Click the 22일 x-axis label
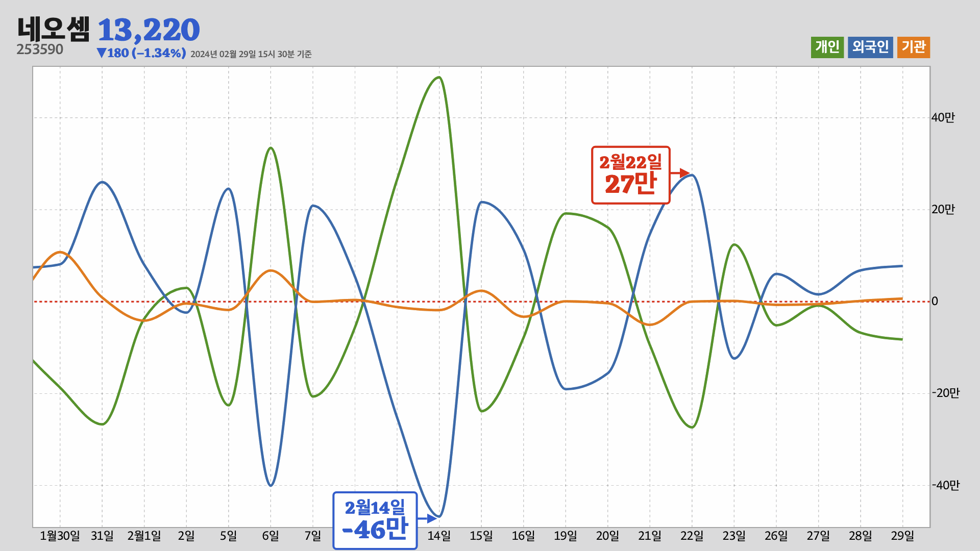980x551 pixels. point(692,536)
